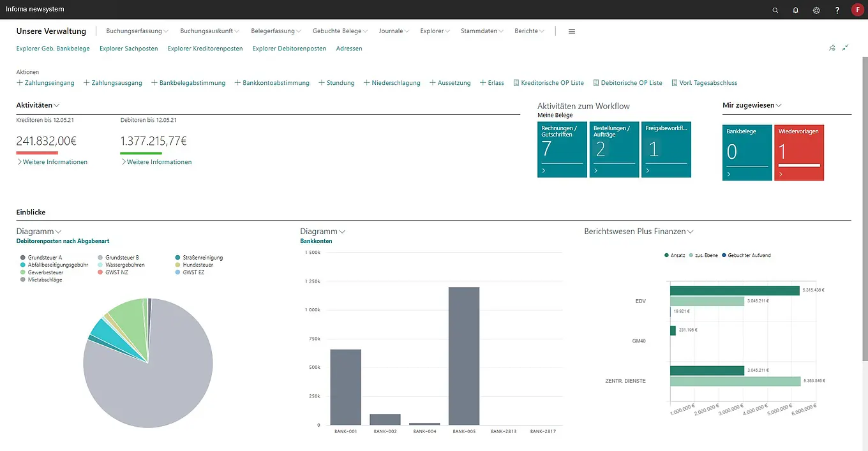Image resolution: width=868 pixels, height=451 pixels.
Task: Click the hamburger menu icon in navigation
Action: coord(572,31)
